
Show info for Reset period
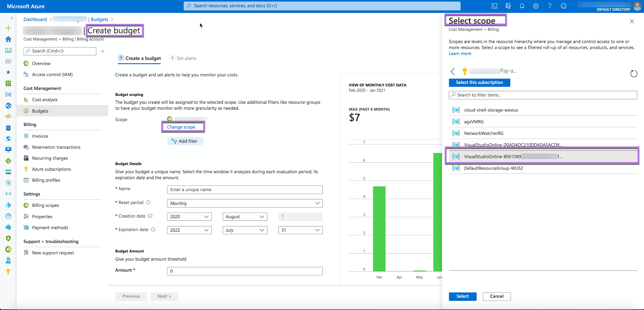[148, 202]
